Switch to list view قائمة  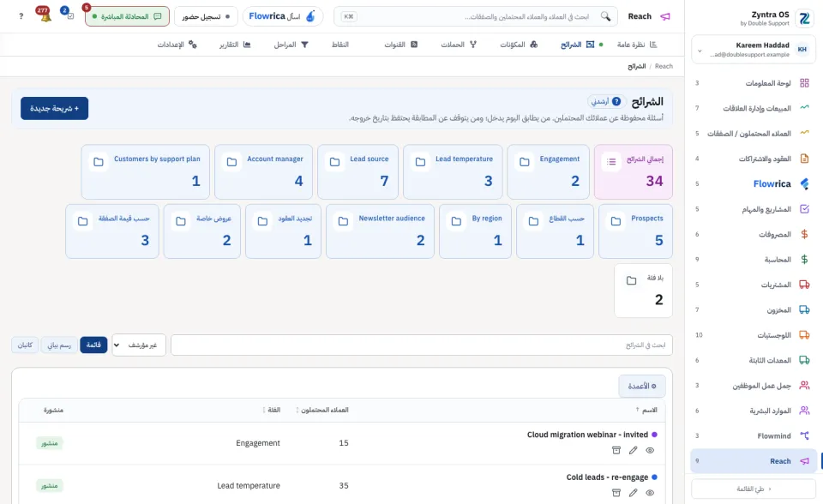click(93, 345)
